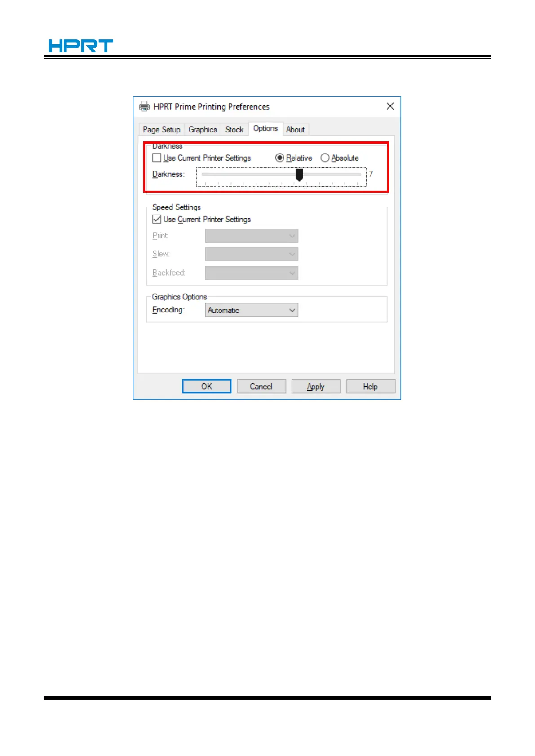Close the HPRT Prime Printing Preferences dialog

390,106
